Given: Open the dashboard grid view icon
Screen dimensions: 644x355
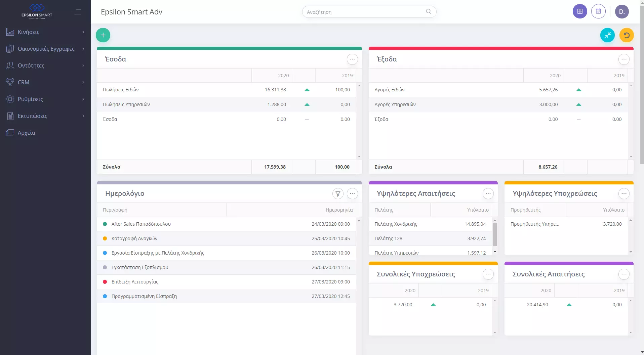Looking at the screenshot, I should pos(580,11).
